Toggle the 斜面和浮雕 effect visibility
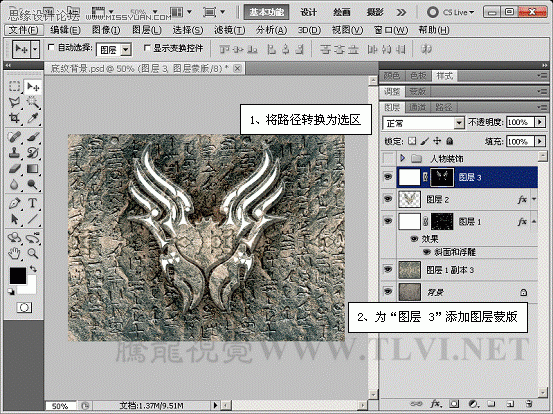Viewport: 553px width, 414px height. (x=427, y=252)
